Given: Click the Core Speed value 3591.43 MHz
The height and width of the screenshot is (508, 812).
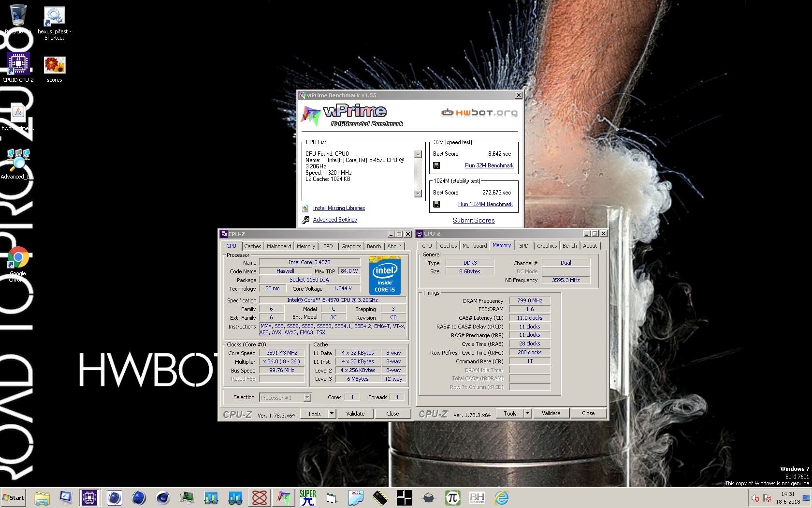Looking at the screenshot, I should pyautogui.click(x=282, y=353).
